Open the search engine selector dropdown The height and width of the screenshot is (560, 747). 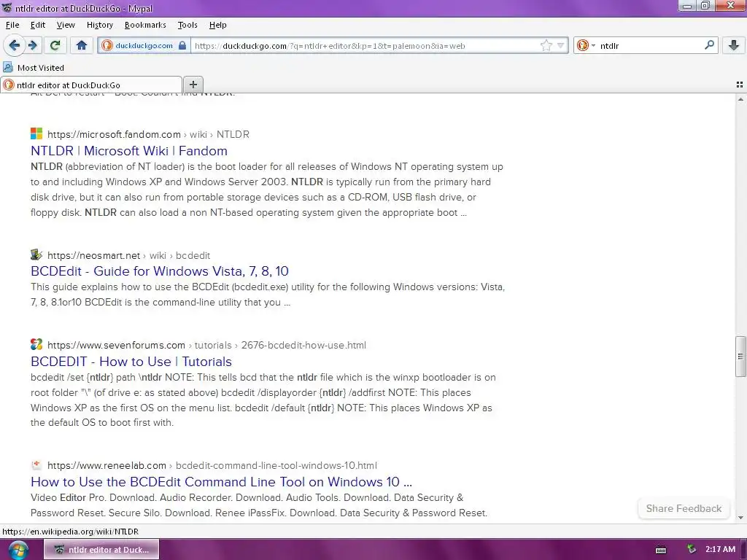(586, 46)
